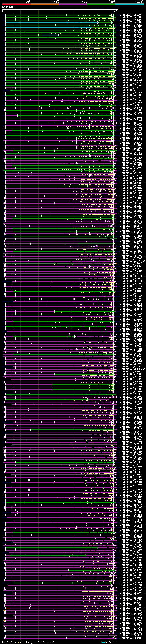Image resolution: width=146 pixels, height=644 pixels.
Task: Click the UniRef100_Q9LUI1 label
Action: [x=131, y=115]
